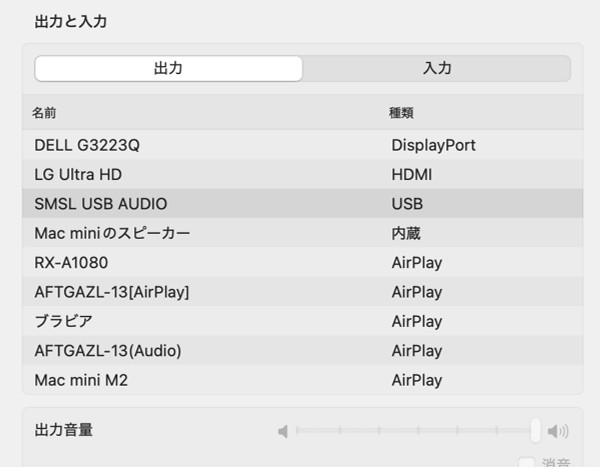Select SMSL USB AUDIO output device
Viewport: 600px width, 467px height.
point(303,204)
